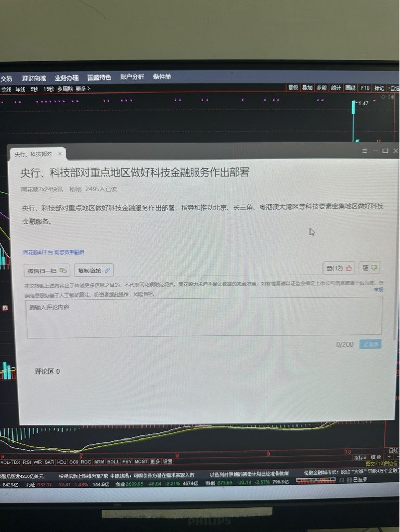Click the 标记 toolbar button
Screen dimensions: 400x532
[379, 88]
